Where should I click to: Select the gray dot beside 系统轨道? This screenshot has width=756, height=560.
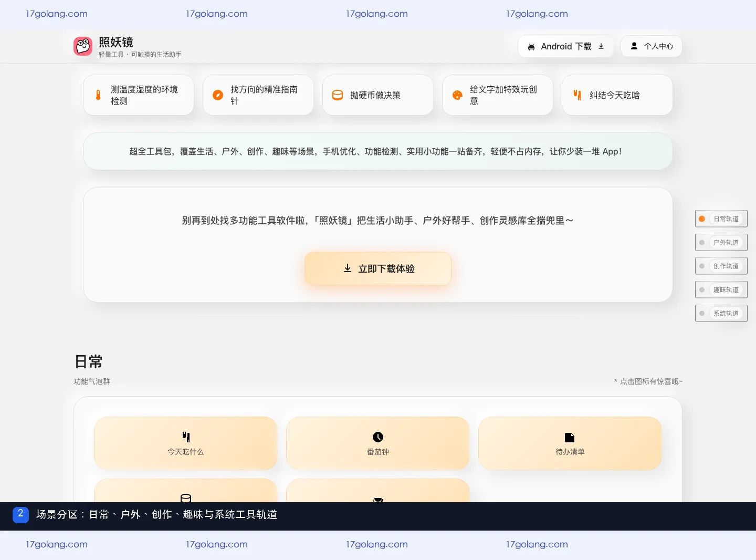[x=702, y=314]
